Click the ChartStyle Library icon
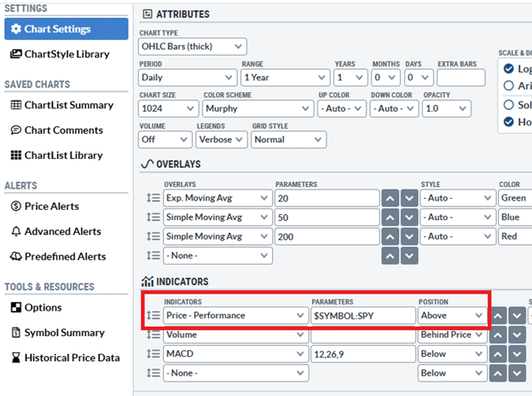The width and height of the screenshot is (532, 396). (x=16, y=54)
